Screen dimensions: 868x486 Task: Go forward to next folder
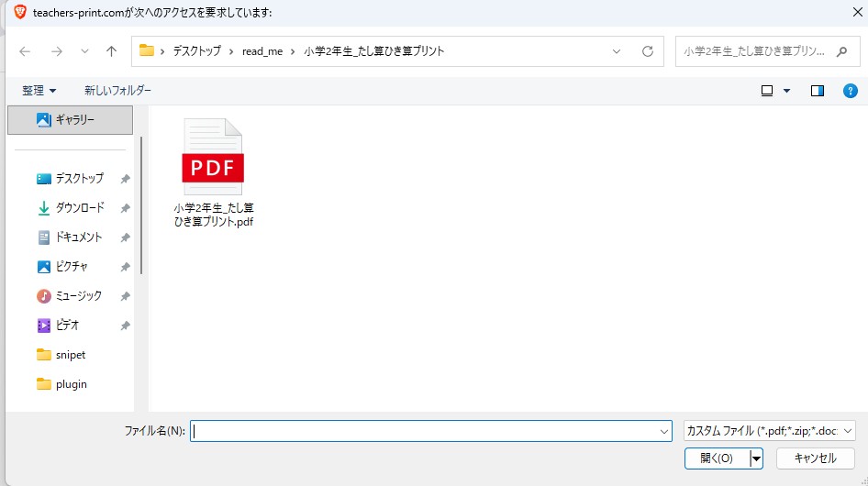[x=57, y=51]
